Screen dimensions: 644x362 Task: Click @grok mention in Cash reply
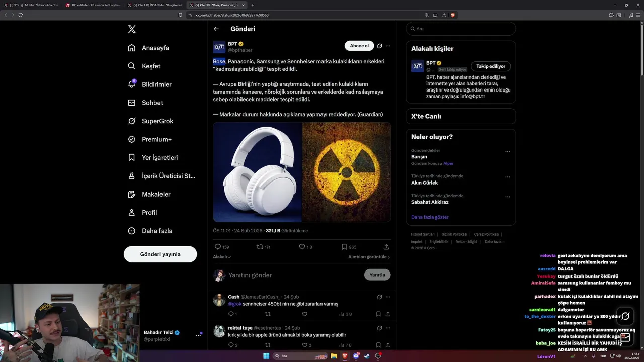click(235, 304)
